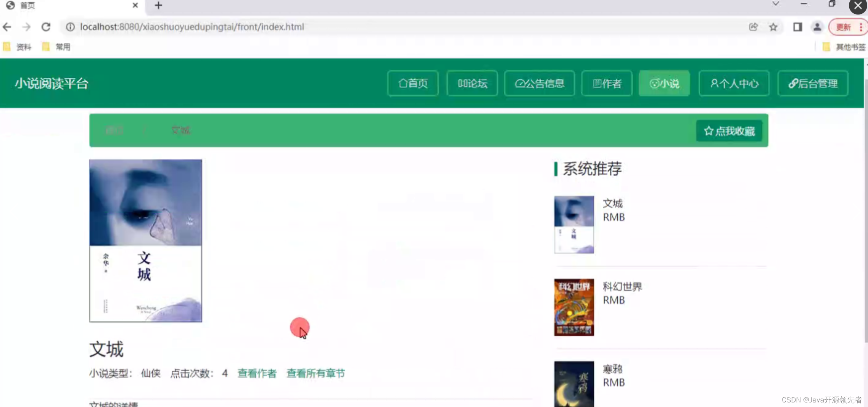868x407 pixels.
Task: Click the share page icon in address bar
Action: [753, 27]
